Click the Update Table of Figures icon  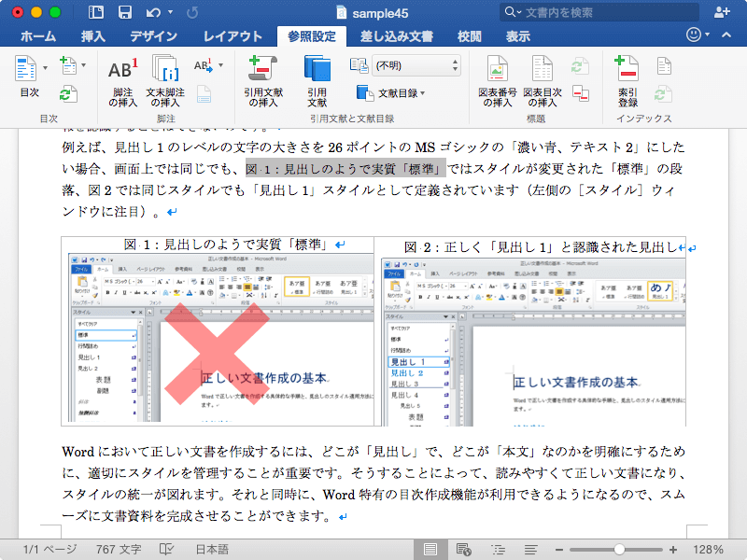pos(580,66)
